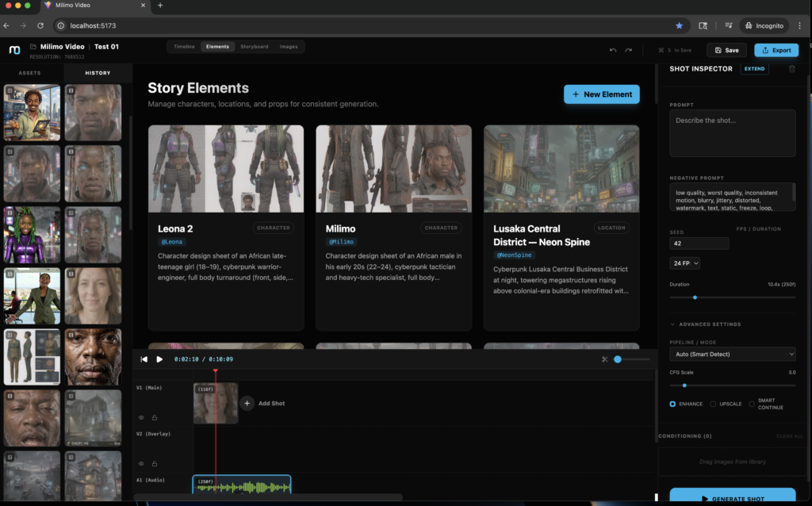Jump to timeline start with skip-back icon
The image size is (812, 506).
(144, 359)
